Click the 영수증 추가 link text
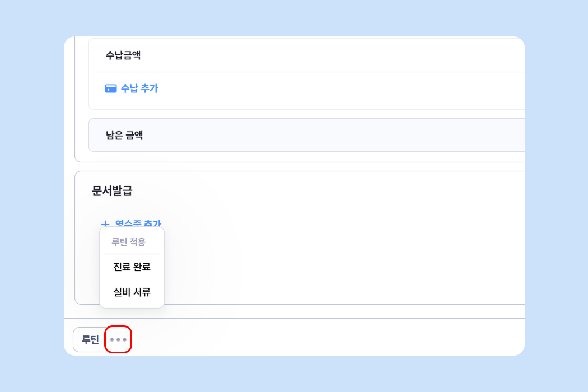 (x=138, y=223)
